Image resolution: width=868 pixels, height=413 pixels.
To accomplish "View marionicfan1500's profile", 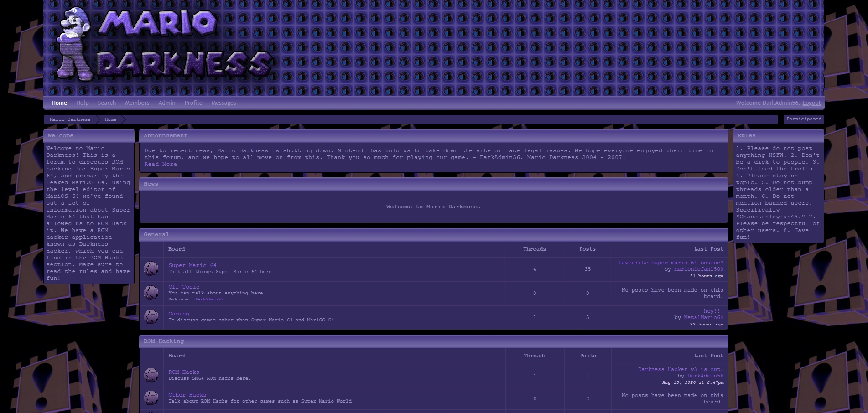I will [699, 269].
